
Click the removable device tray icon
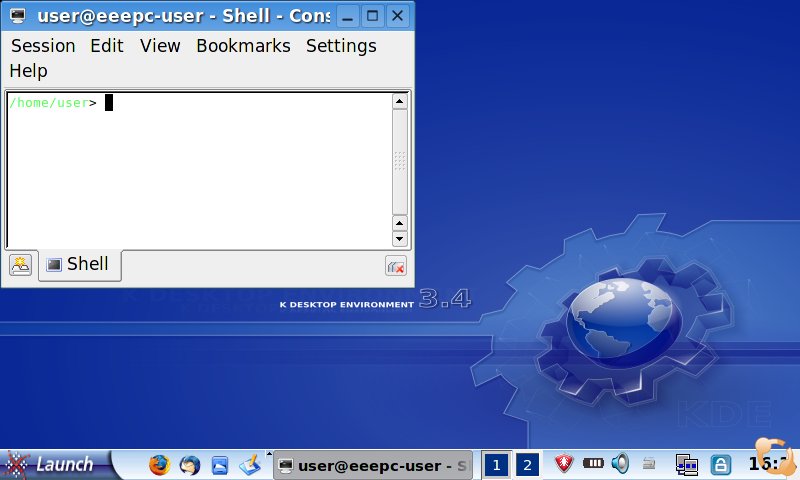[x=649, y=463]
